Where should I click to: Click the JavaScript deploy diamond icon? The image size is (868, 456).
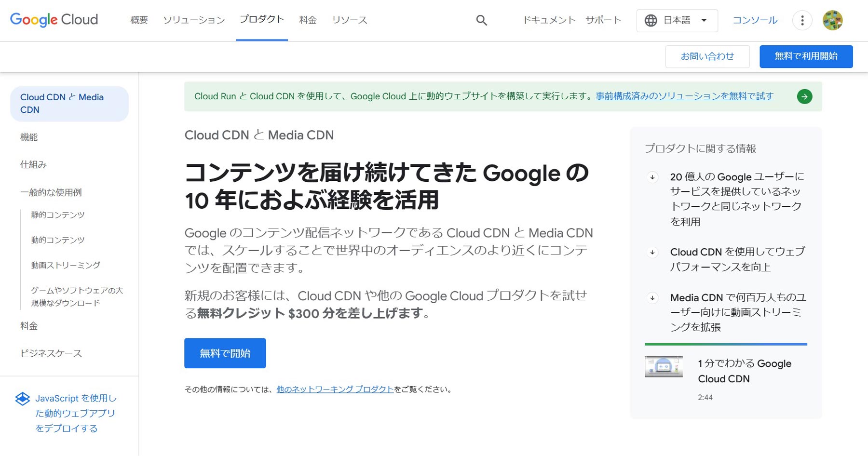coord(23,399)
